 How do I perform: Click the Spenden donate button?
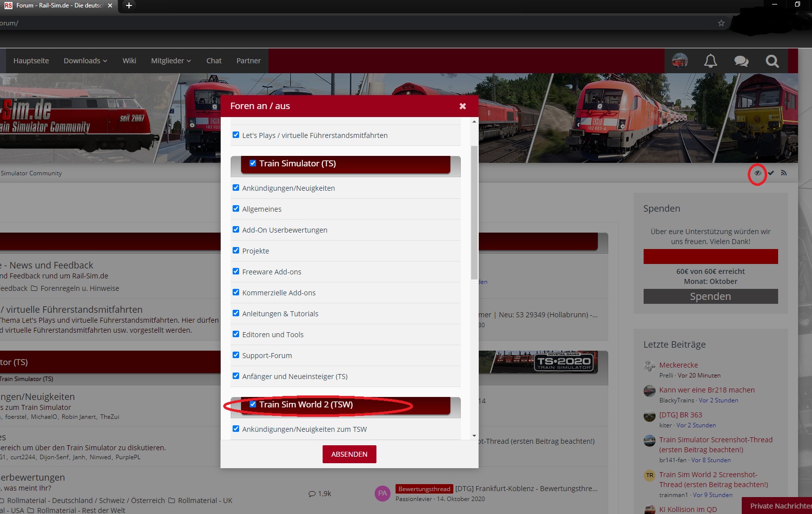(x=710, y=296)
